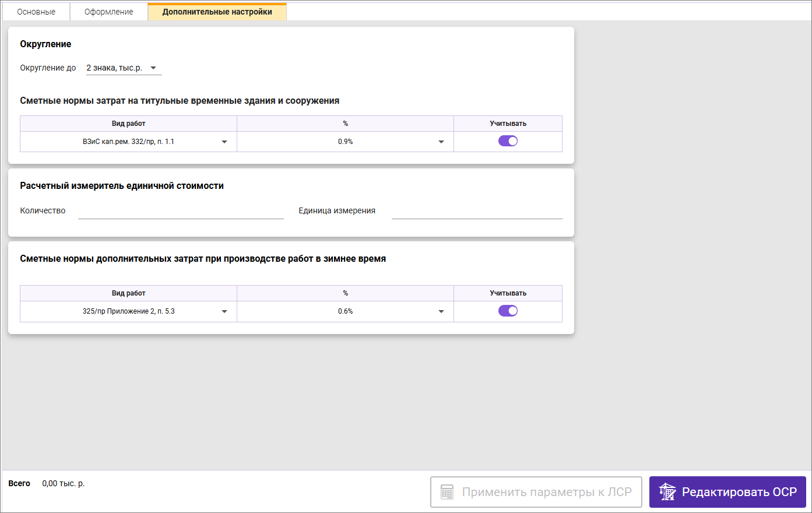The height and width of the screenshot is (513, 812).
Task: Click the Применить параметры к ЛСР button
Action: 536,492
